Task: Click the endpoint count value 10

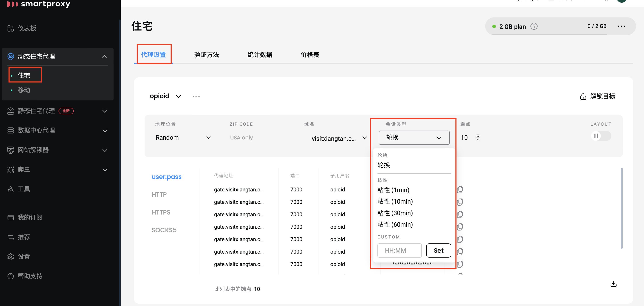Action: pos(257,289)
